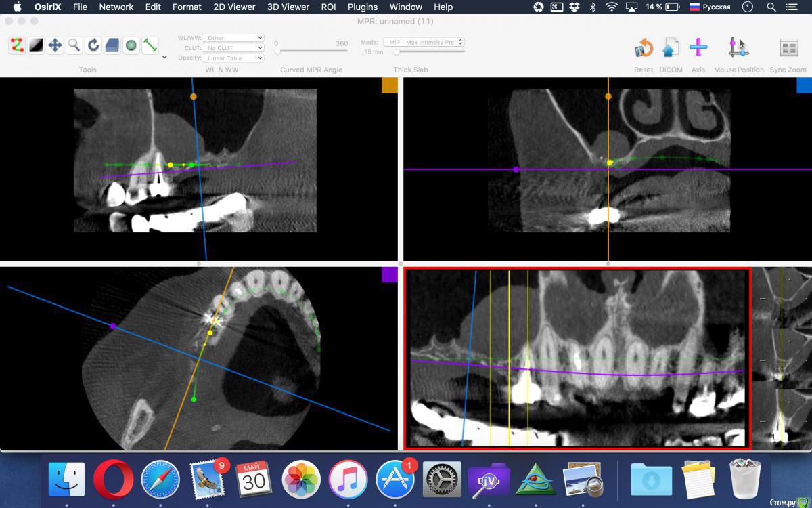Expand the Tools overflow chevron
Screen dimensions: 812x508
pos(164,58)
